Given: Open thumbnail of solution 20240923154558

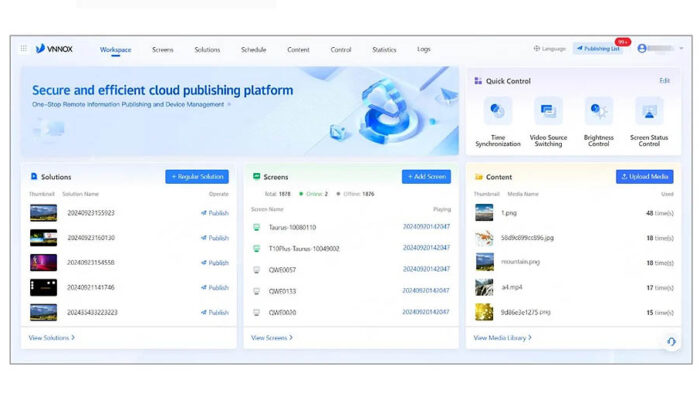Looking at the screenshot, I should click(43, 263).
